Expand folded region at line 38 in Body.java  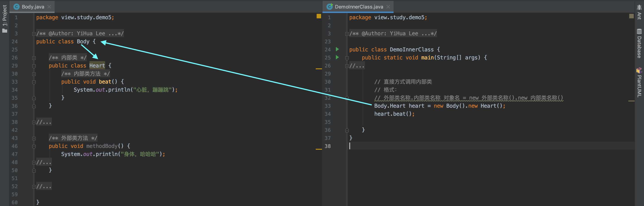[x=34, y=122]
